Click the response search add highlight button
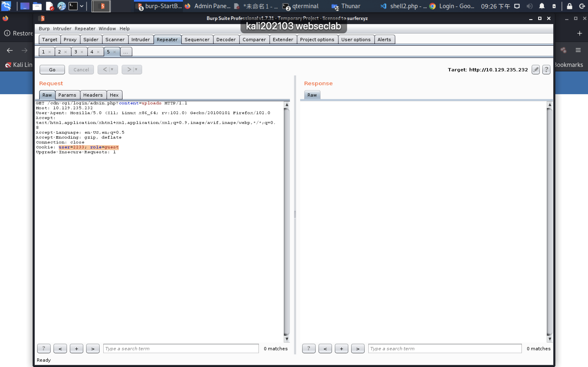The height and width of the screenshot is (367, 588). pos(342,348)
